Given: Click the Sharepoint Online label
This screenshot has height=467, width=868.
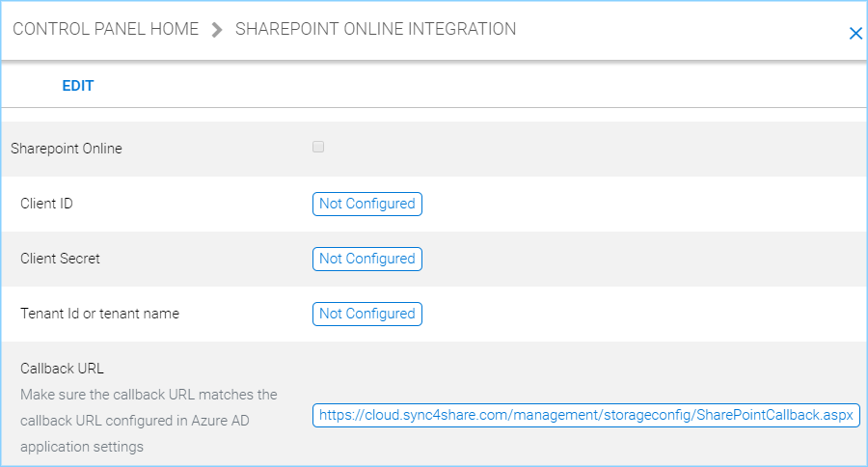Looking at the screenshot, I should [x=67, y=149].
